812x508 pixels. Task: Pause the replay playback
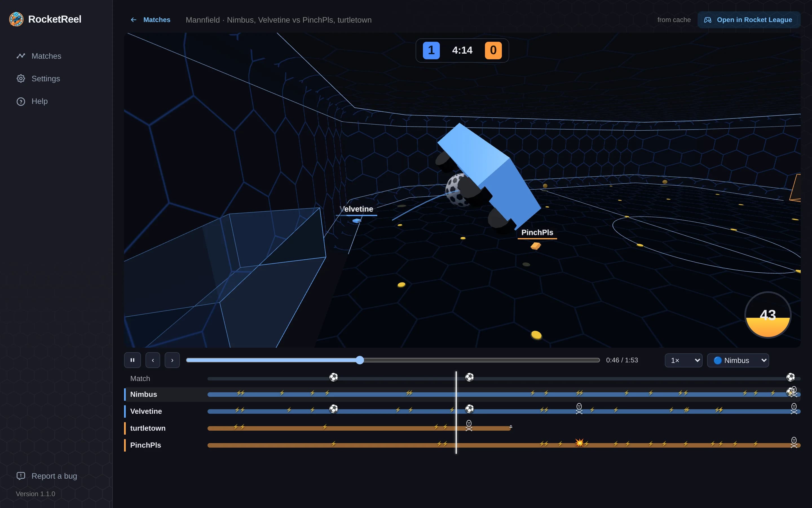pyautogui.click(x=133, y=360)
